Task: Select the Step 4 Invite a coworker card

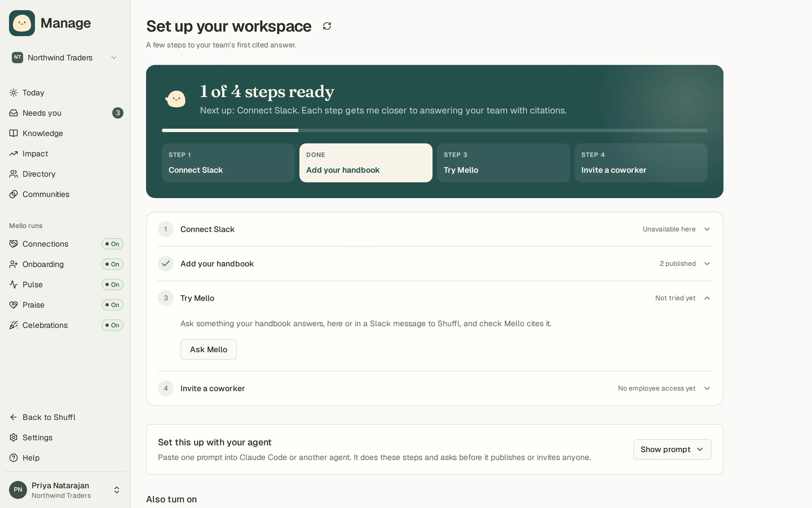Action: (641, 163)
